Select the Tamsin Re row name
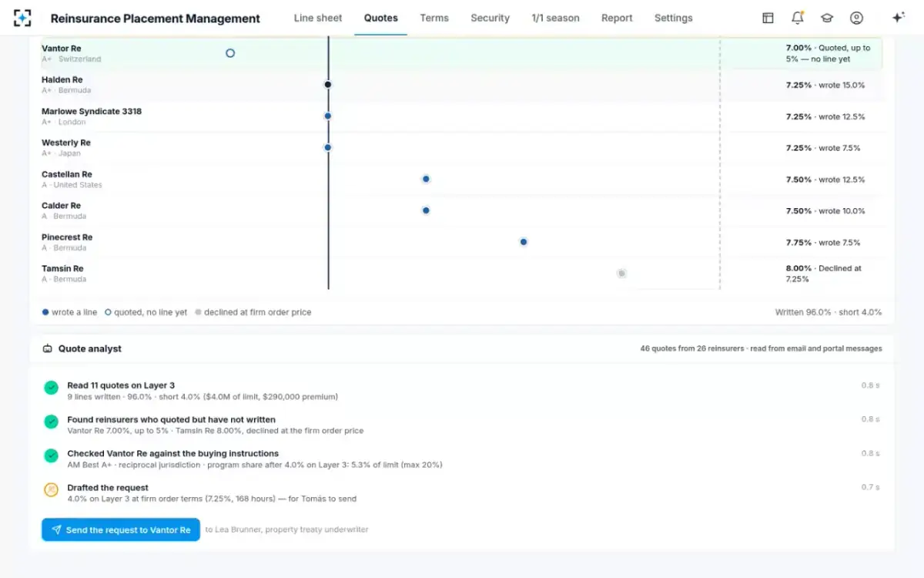The width and height of the screenshot is (924, 578). click(x=63, y=268)
